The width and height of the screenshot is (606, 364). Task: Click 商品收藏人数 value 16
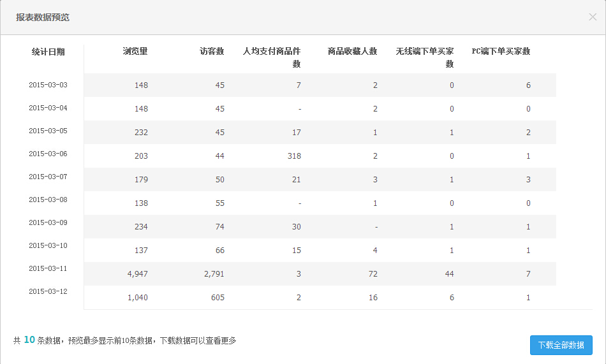[x=373, y=297]
